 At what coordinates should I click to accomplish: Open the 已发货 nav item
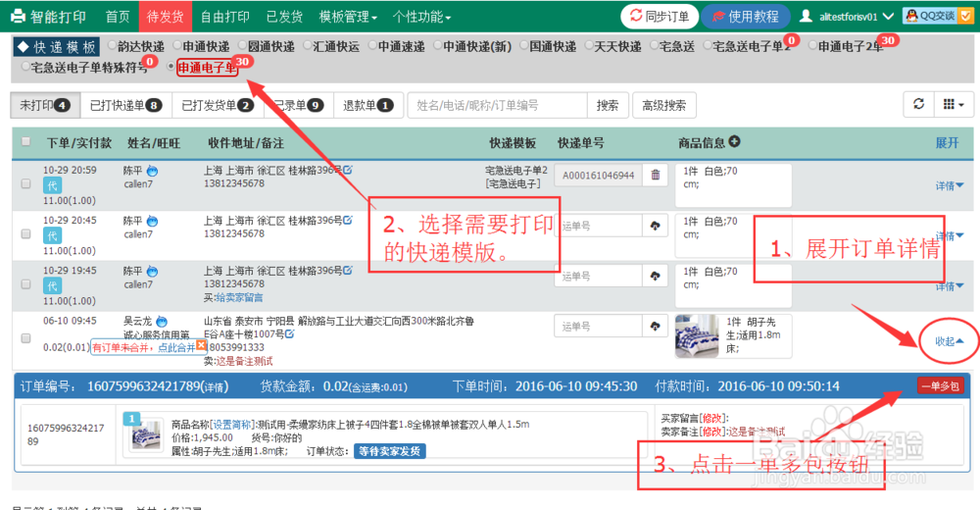tap(284, 17)
